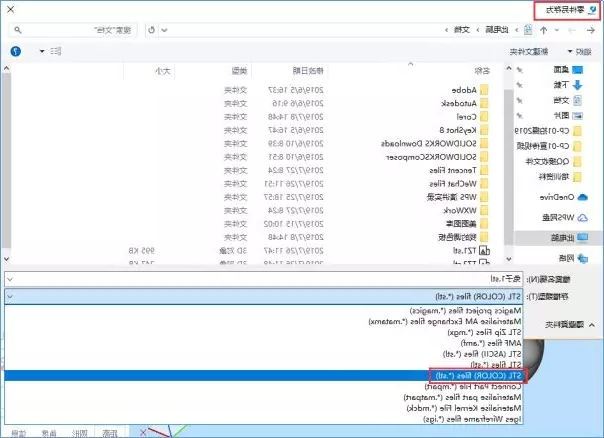
Task: Open the recent locations dropdown arrow
Action: coord(557,30)
